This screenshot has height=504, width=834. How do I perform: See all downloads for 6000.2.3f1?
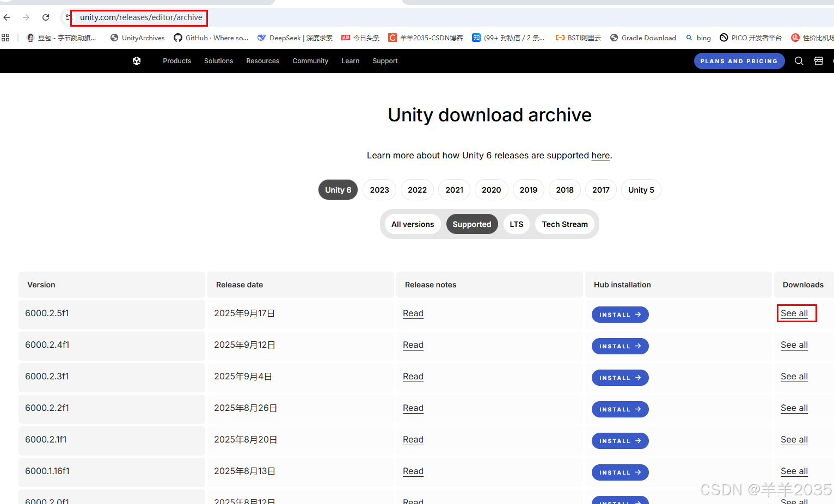click(x=794, y=377)
